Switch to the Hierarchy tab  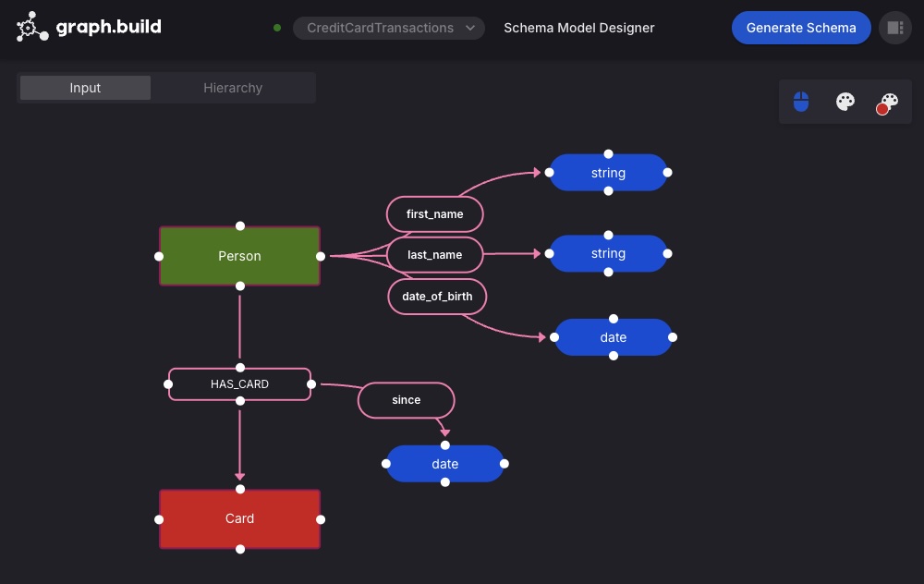pyautogui.click(x=233, y=88)
